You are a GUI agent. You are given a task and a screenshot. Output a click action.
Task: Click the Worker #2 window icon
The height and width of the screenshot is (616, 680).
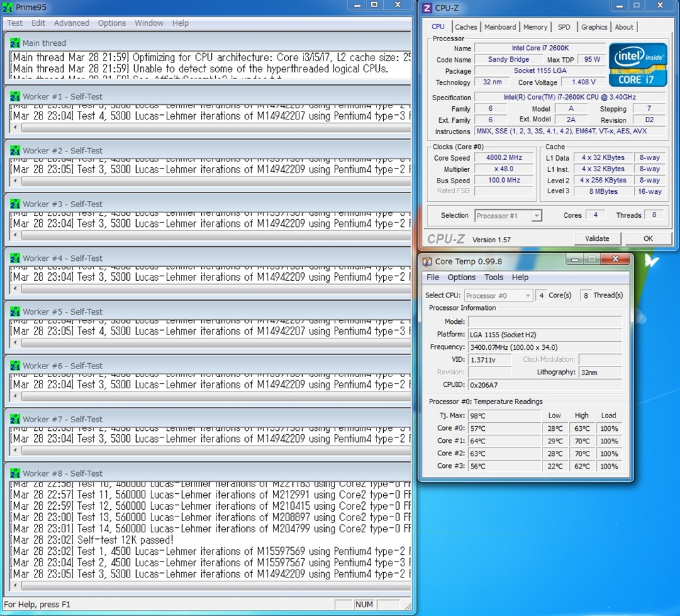coord(15,151)
